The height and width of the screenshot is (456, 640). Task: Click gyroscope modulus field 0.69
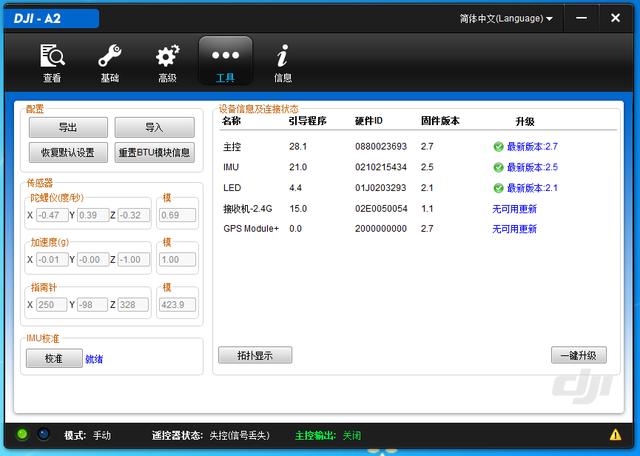click(178, 215)
